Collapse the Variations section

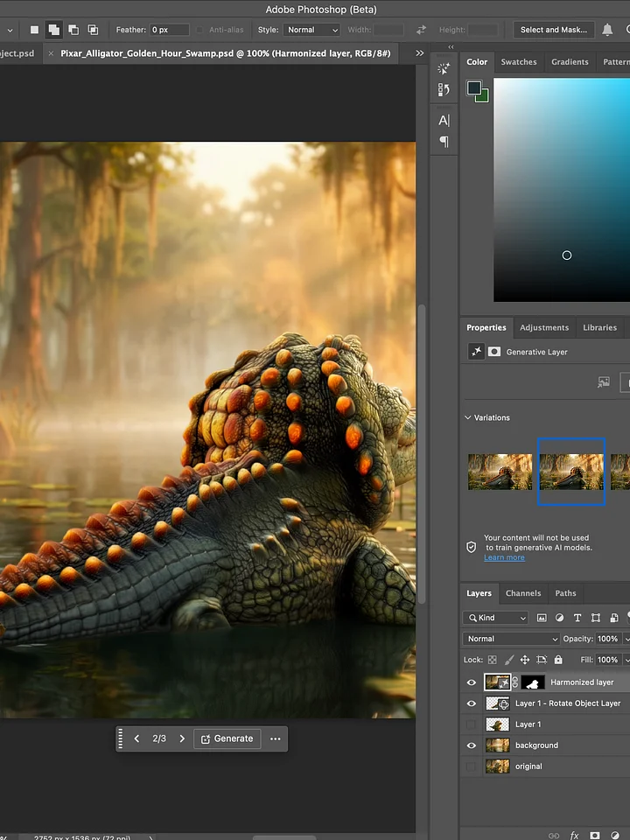pyautogui.click(x=467, y=417)
